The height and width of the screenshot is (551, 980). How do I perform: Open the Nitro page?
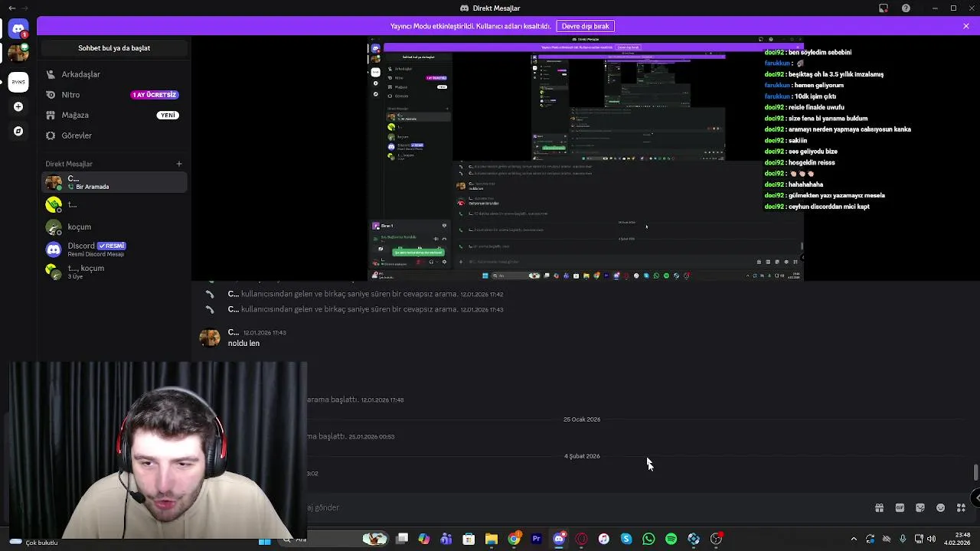click(x=113, y=95)
